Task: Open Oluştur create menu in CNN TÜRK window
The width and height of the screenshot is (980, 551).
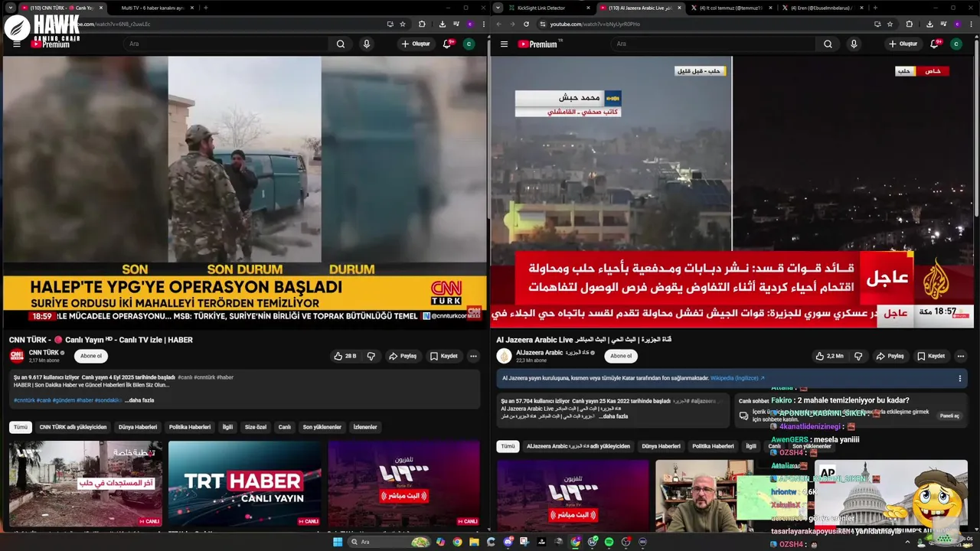Action: [416, 44]
